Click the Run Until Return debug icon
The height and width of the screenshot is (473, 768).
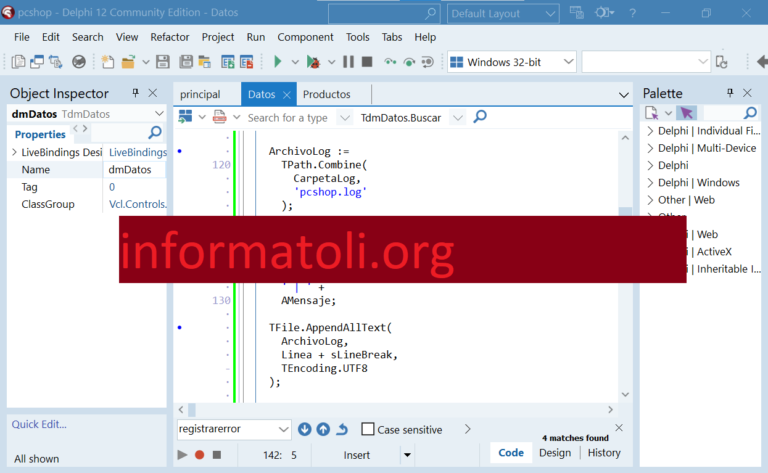point(427,62)
